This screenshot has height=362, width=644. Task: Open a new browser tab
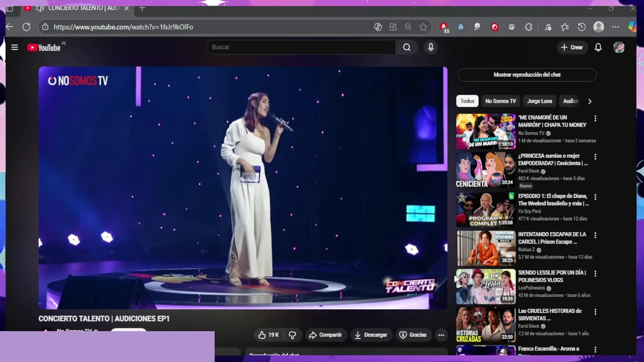142,8
